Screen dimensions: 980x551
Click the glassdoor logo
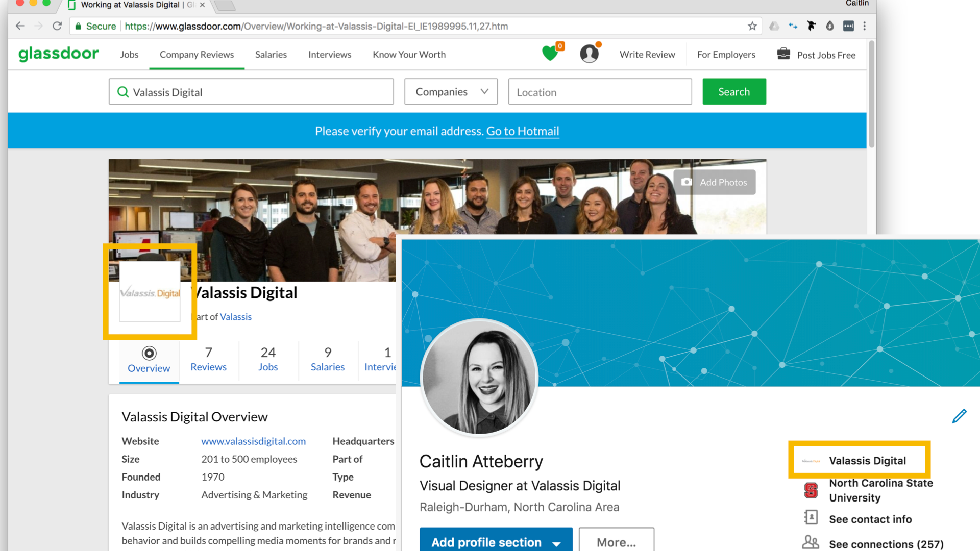[x=59, y=54]
